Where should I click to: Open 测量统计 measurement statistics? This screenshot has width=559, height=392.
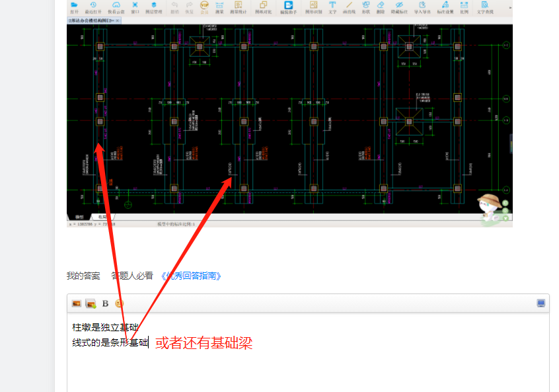(x=238, y=7)
